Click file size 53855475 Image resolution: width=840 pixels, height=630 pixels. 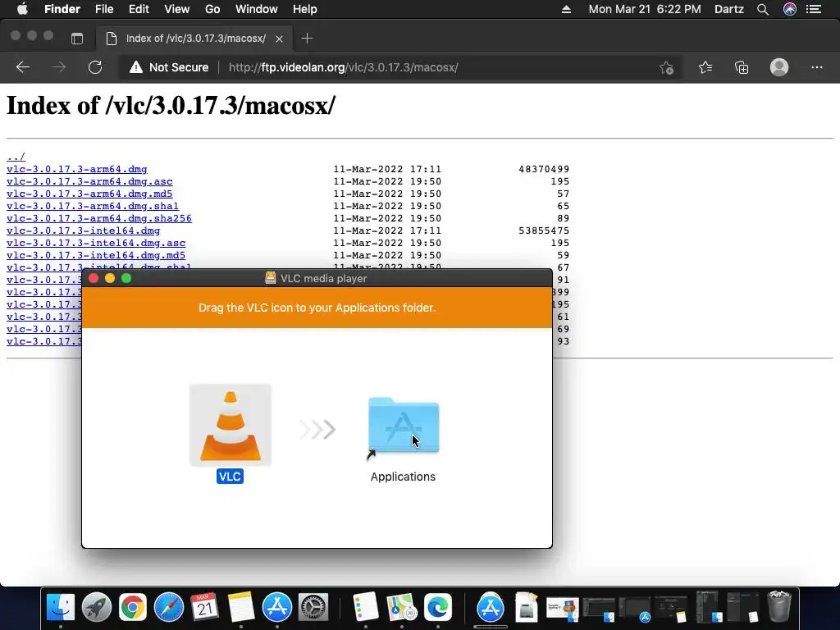[544, 231]
